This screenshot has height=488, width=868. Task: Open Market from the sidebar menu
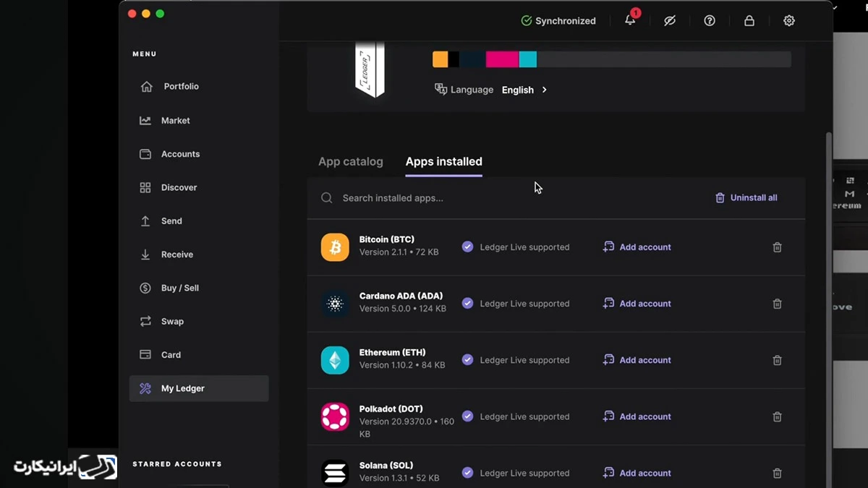(x=199, y=121)
